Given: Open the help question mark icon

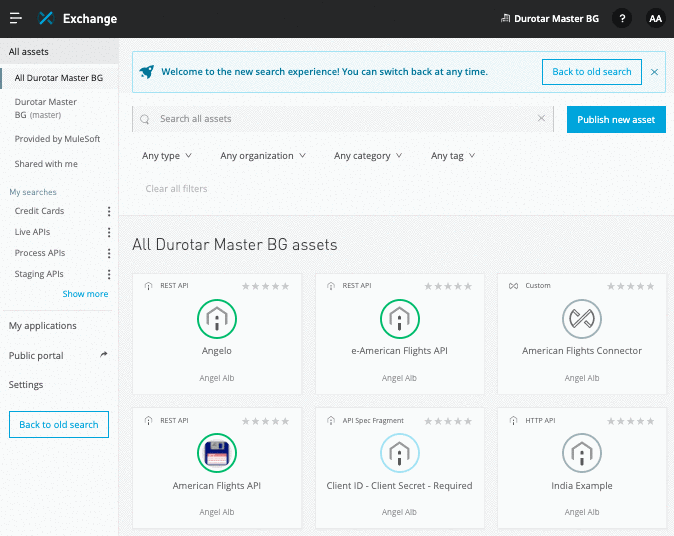Looking at the screenshot, I should click(x=622, y=18).
